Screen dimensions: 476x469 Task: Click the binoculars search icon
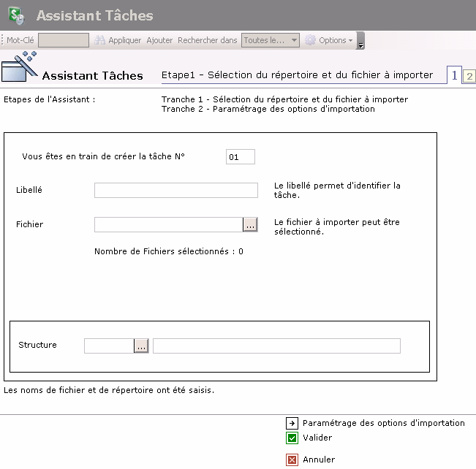100,40
